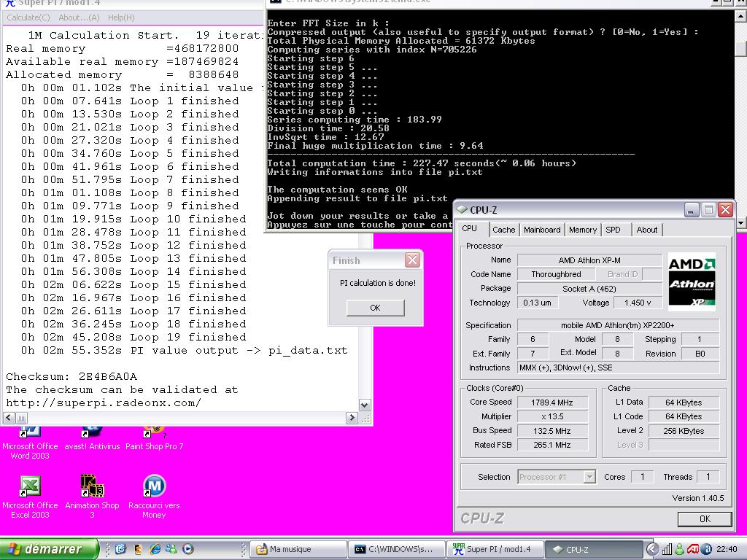
Task: Open the disabled Processor #1 selection dropdown
Action: tap(557, 477)
